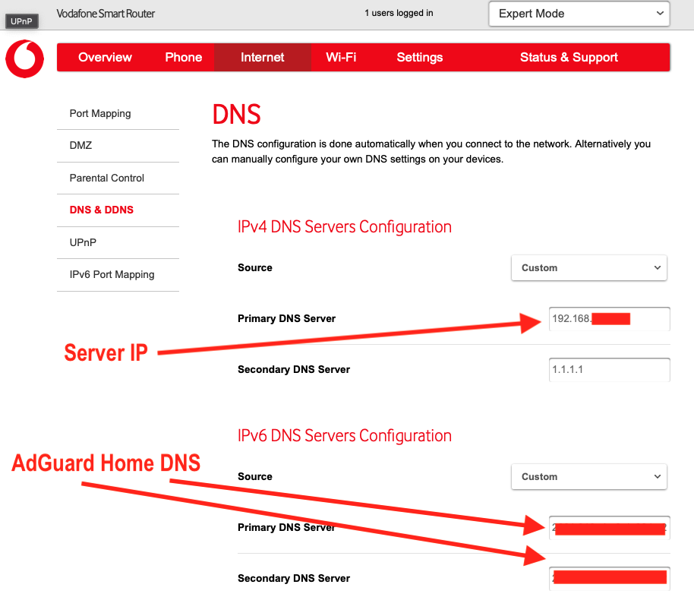Open the Phone tab
This screenshot has width=694, height=616.
pyautogui.click(x=183, y=57)
